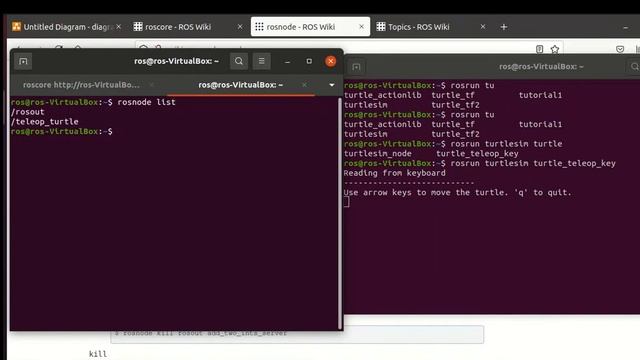Click new tab icon in back terminal window
Screen dimensions: 640x360
(356, 67)
